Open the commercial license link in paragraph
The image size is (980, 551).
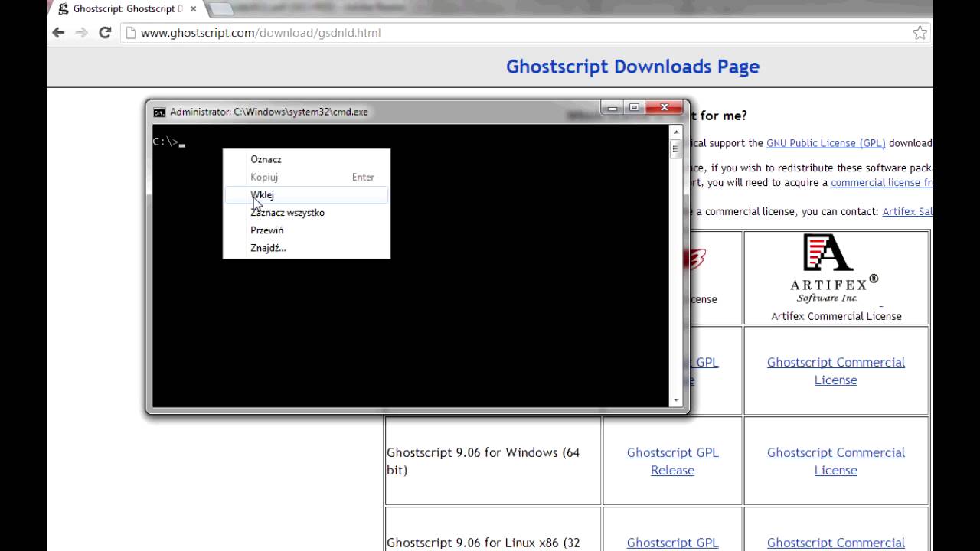click(881, 182)
